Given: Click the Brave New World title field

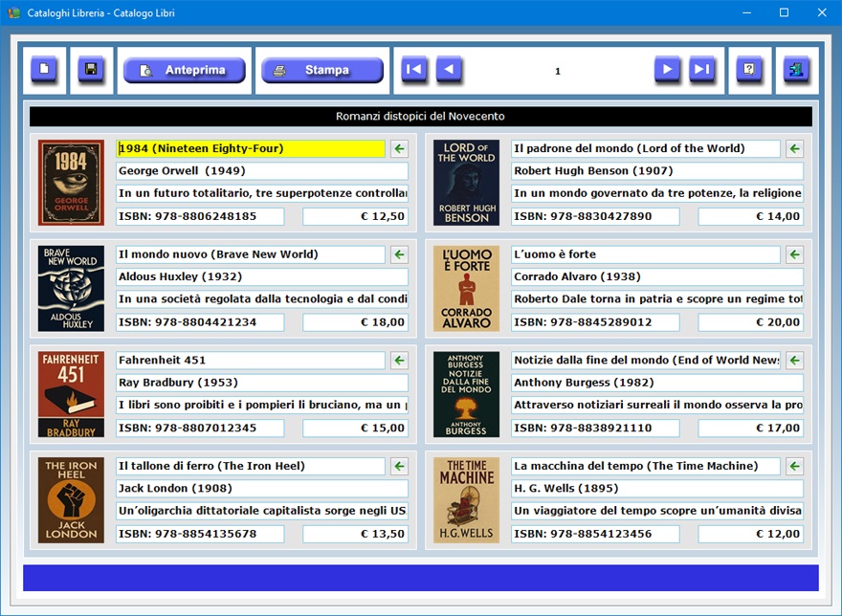Looking at the screenshot, I should 251,254.
